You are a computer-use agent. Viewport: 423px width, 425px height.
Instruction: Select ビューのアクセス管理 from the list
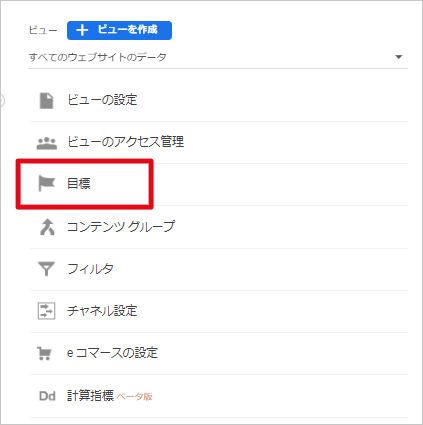pyautogui.click(x=219, y=143)
